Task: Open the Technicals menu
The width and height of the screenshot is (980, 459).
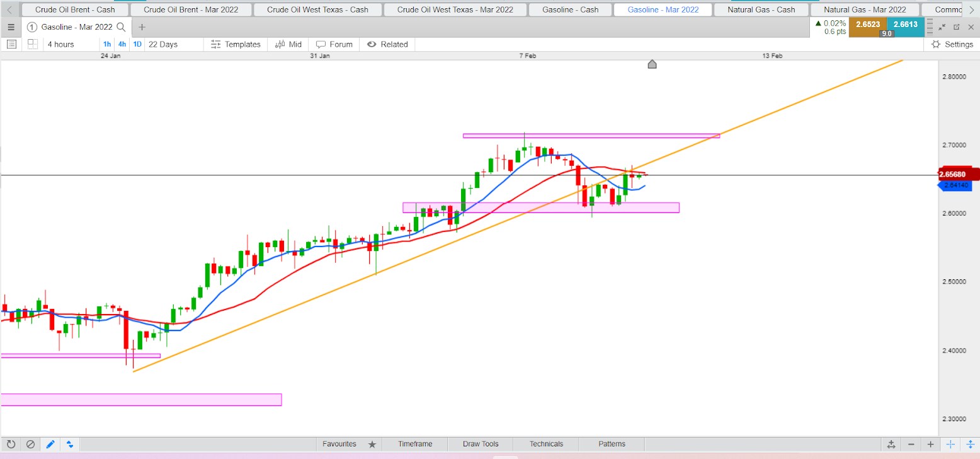Action: pos(546,444)
